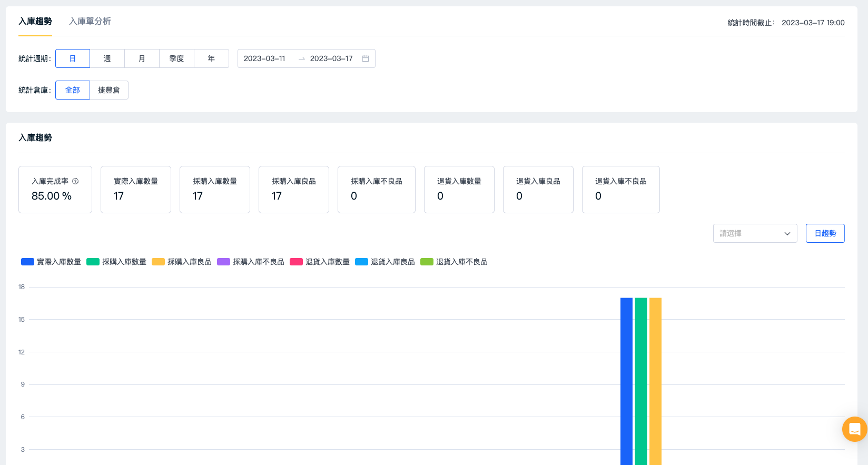The image size is (868, 465).
Task: Toggle 實際入庫數量 legend series
Action: tap(51, 262)
